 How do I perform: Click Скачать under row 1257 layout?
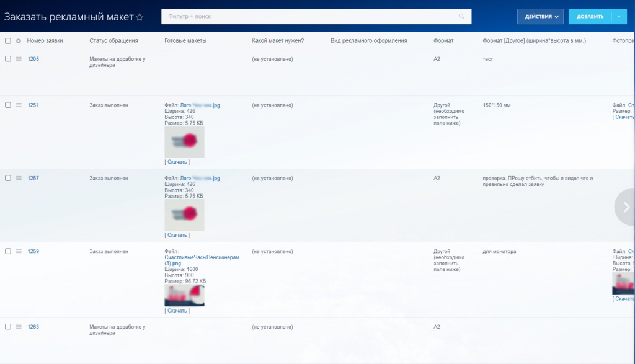(x=177, y=235)
